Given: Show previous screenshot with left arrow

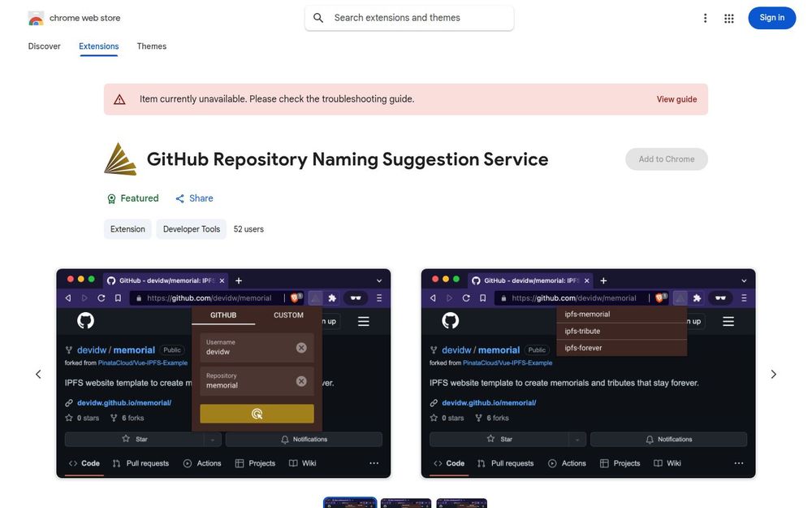Looking at the screenshot, I should [38, 374].
